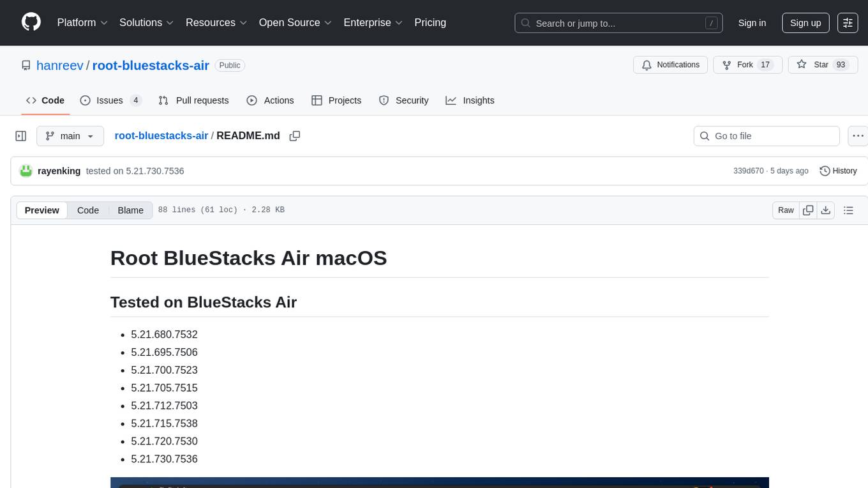
Task: Click version 5.21.680.7532 list item
Action: coord(164,334)
